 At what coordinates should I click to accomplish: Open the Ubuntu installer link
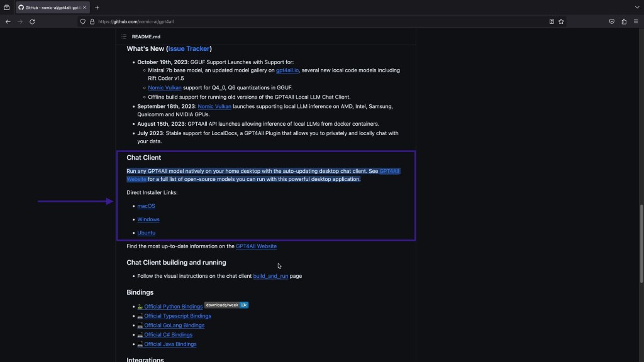147,233
